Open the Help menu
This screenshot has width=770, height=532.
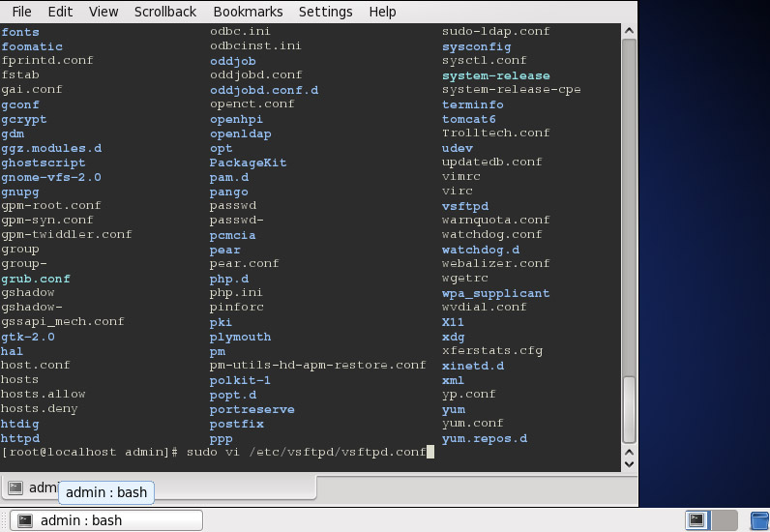click(382, 12)
